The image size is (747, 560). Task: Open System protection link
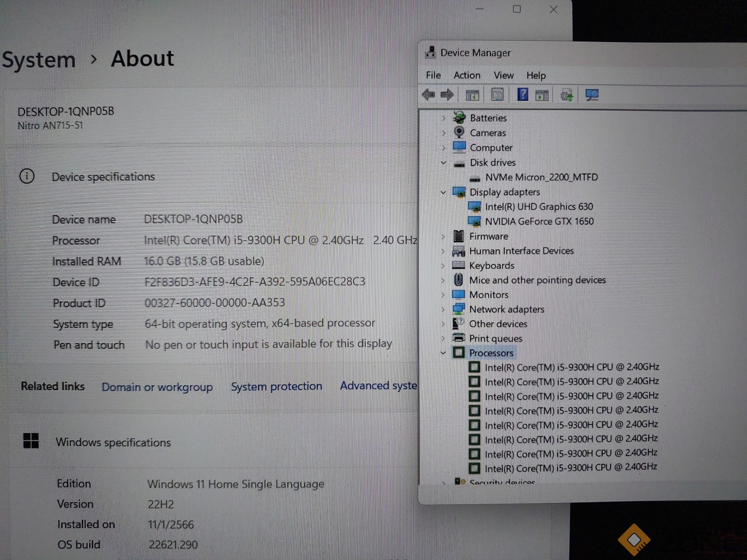click(x=276, y=386)
